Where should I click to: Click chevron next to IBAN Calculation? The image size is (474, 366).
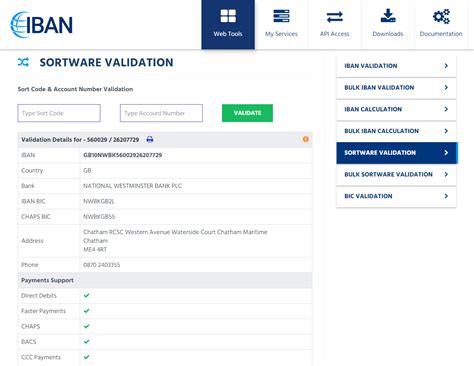pyautogui.click(x=446, y=109)
